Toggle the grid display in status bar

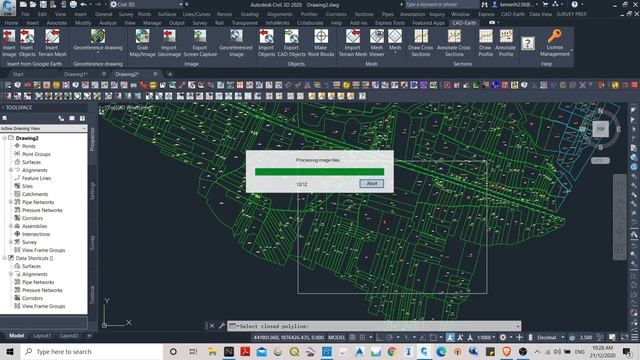pyautogui.click(x=353, y=337)
